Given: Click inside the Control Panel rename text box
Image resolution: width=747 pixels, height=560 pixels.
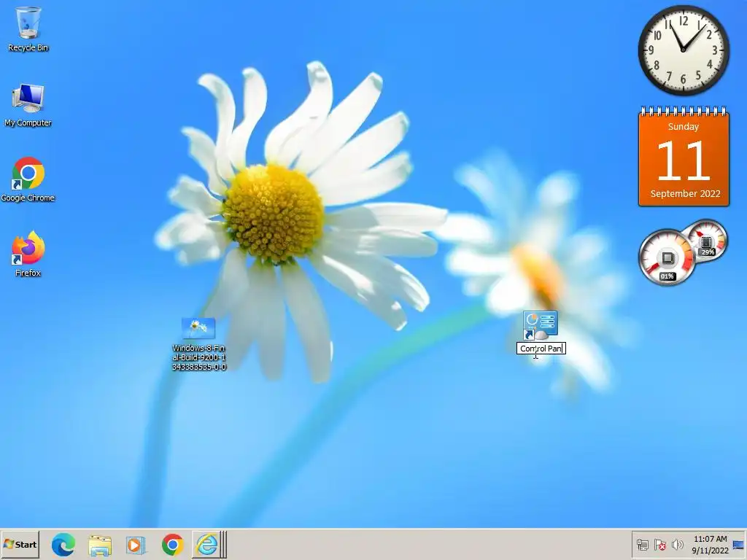Looking at the screenshot, I should (541, 349).
